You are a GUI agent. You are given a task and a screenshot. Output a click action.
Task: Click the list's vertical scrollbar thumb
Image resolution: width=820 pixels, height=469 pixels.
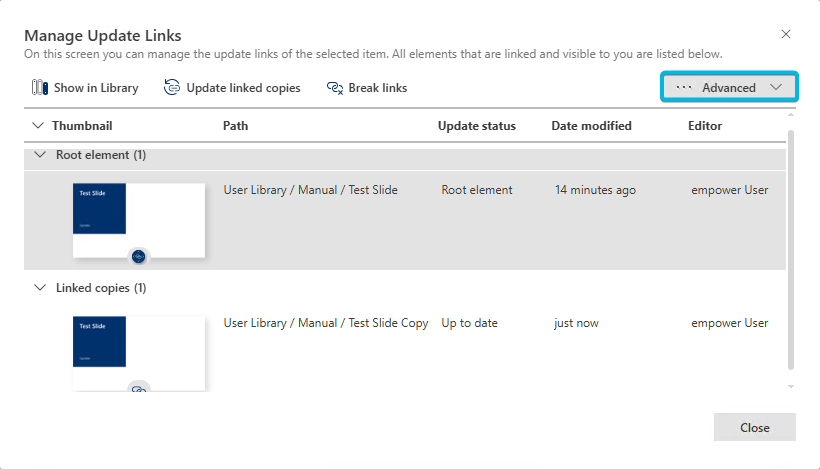point(791,250)
